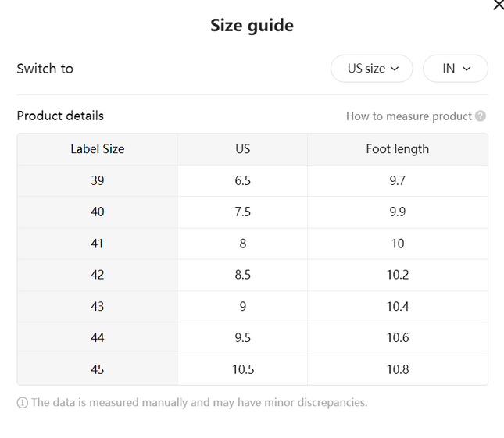Click the Label Size column header
Image resolution: width=504 pixels, height=438 pixels.
(98, 149)
